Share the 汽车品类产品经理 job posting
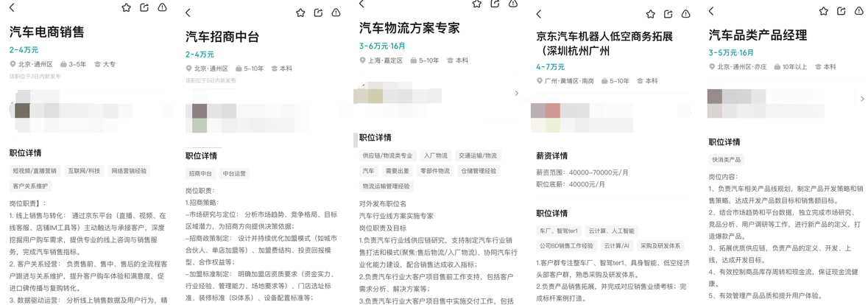 841,11
